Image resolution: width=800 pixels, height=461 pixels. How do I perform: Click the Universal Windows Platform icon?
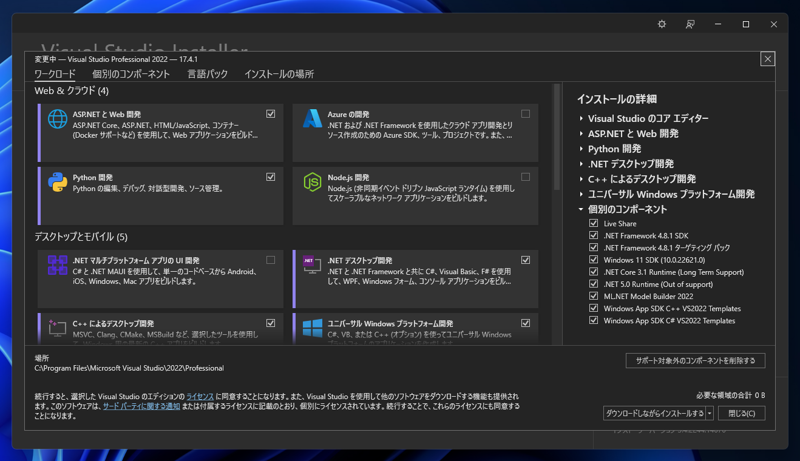(x=312, y=328)
